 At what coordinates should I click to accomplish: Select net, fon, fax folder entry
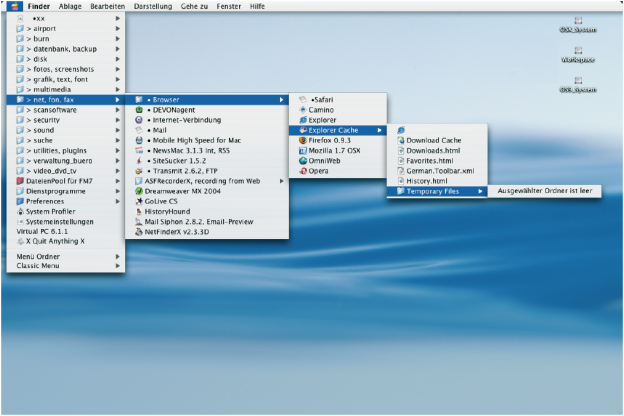(66, 100)
